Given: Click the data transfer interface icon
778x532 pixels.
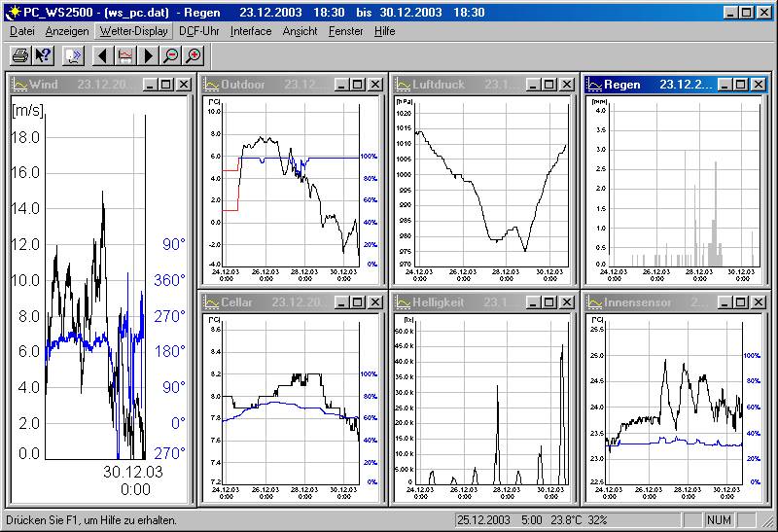Looking at the screenshot, I should (x=75, y=55).
